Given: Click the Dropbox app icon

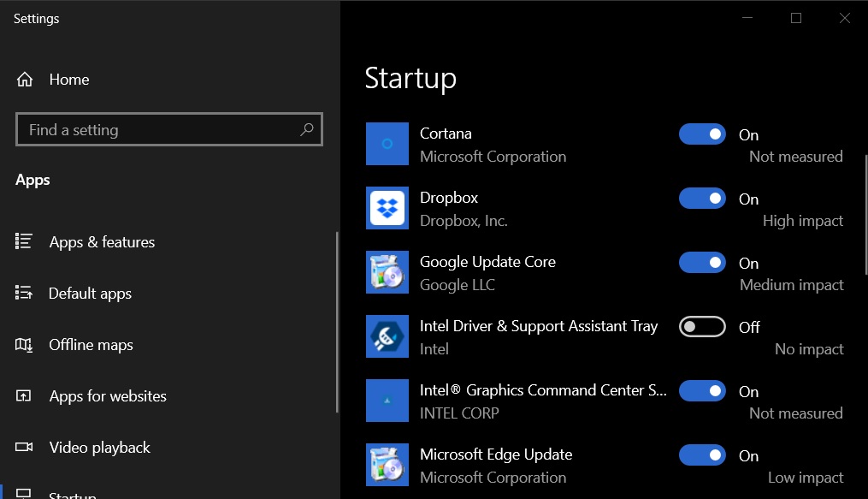Looking at the screenshot, I should (x=387, y=208).
